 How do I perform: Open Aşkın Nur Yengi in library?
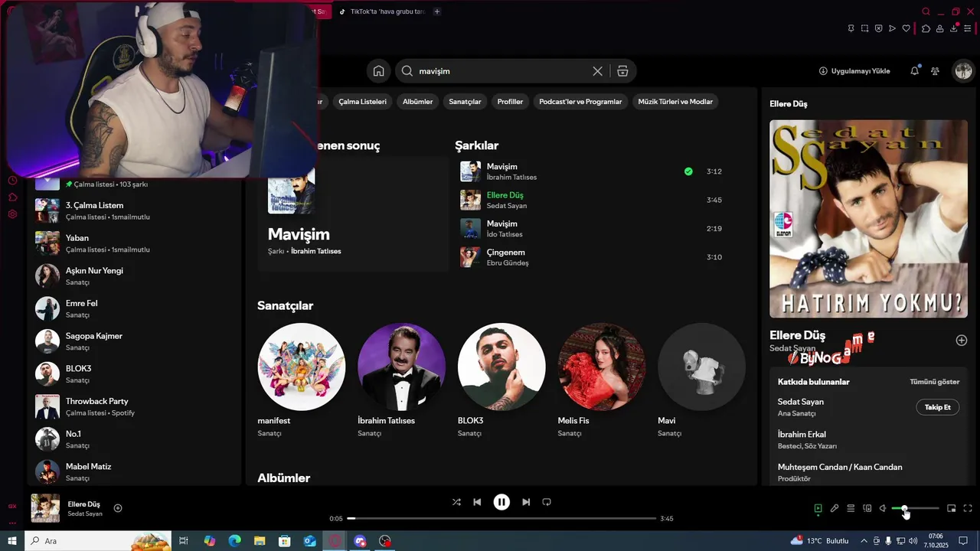(134, 276)
